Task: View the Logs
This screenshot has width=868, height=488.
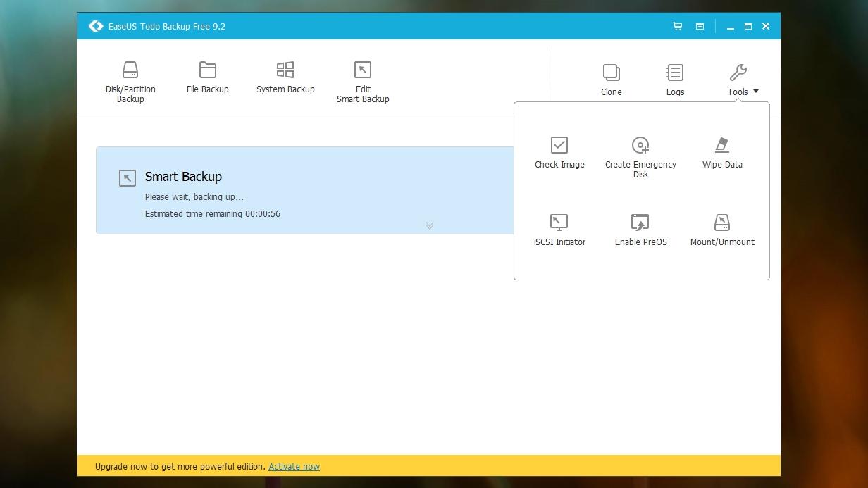Action: [675, 80]
